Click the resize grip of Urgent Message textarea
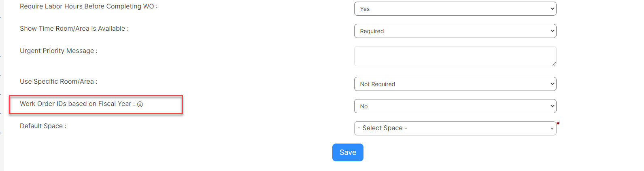The image size is (644, 171). click(554, 63)
